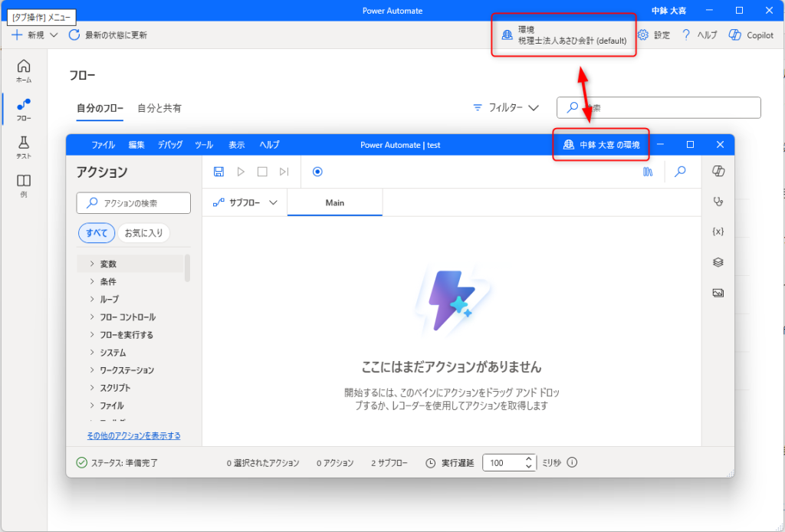Open the images pane icon
Image resolution: width=785 pixels, height=532 pixels.
pos(718,293)
